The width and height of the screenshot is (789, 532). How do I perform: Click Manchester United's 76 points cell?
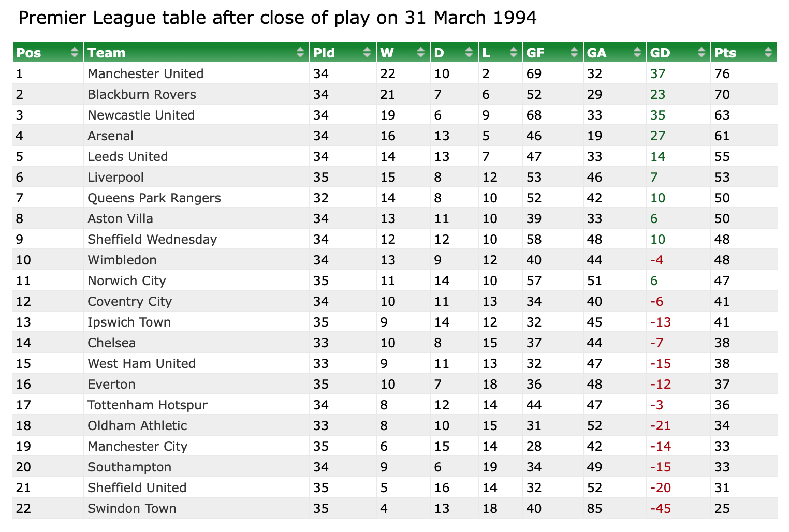coord(722,73)
